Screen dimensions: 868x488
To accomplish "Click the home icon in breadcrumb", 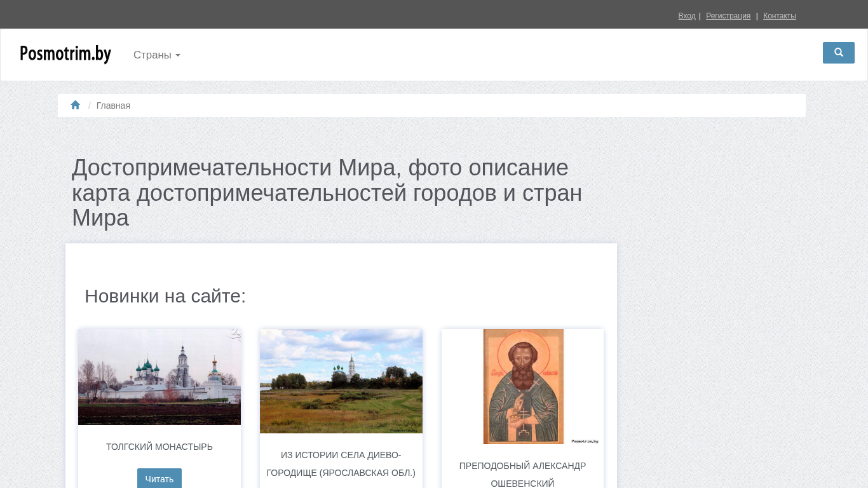I will pyautogui.click(x=76, y=105).
